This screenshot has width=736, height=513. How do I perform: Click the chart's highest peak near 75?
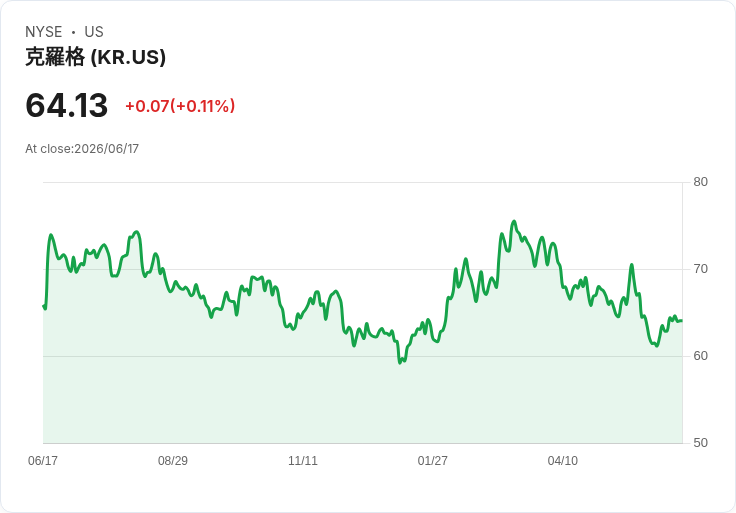(x=514, y=222)
